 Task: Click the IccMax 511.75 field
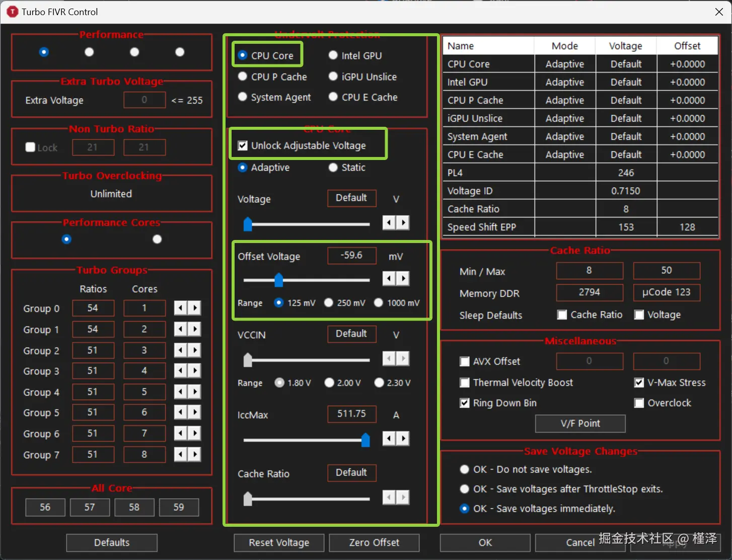(352, 414)
